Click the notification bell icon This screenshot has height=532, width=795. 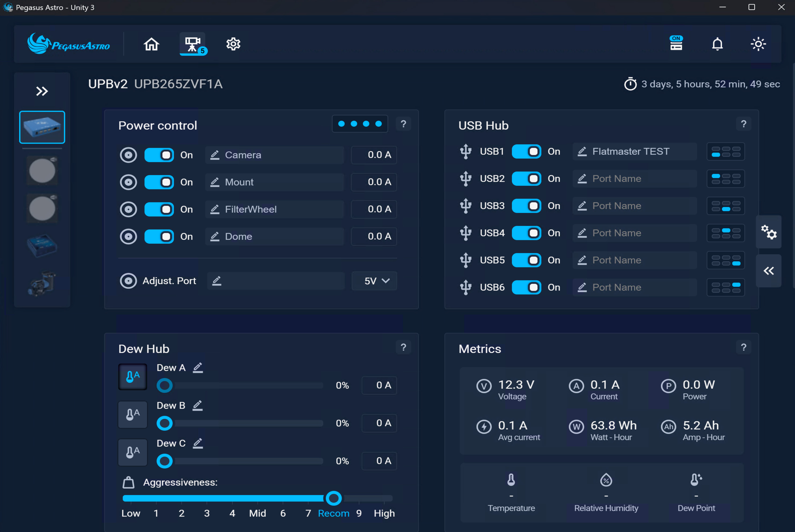tap(717, 44)
